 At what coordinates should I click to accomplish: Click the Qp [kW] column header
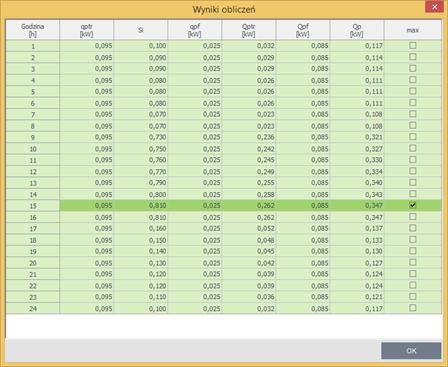pyautogui.click(x=357, y=30)
